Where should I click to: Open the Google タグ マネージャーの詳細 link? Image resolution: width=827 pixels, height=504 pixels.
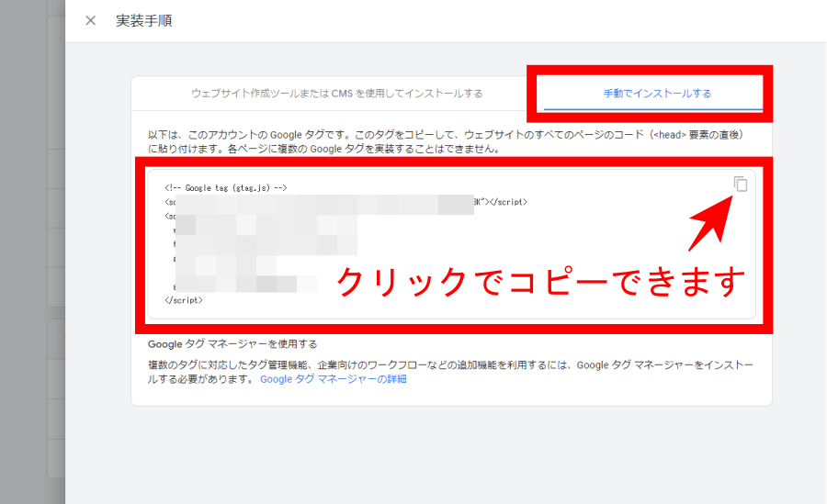(x=334, y=379)
